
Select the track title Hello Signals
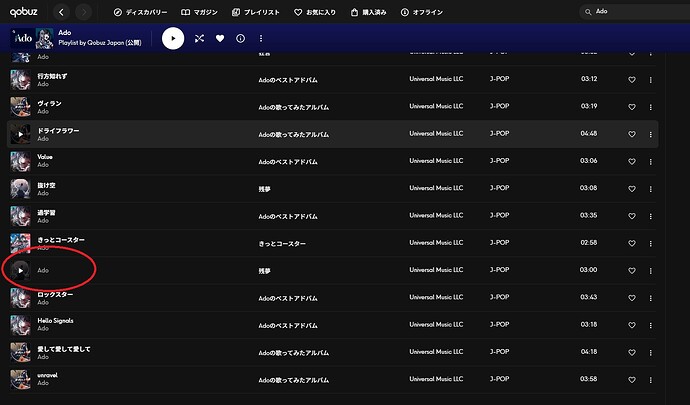pos(55,321)
